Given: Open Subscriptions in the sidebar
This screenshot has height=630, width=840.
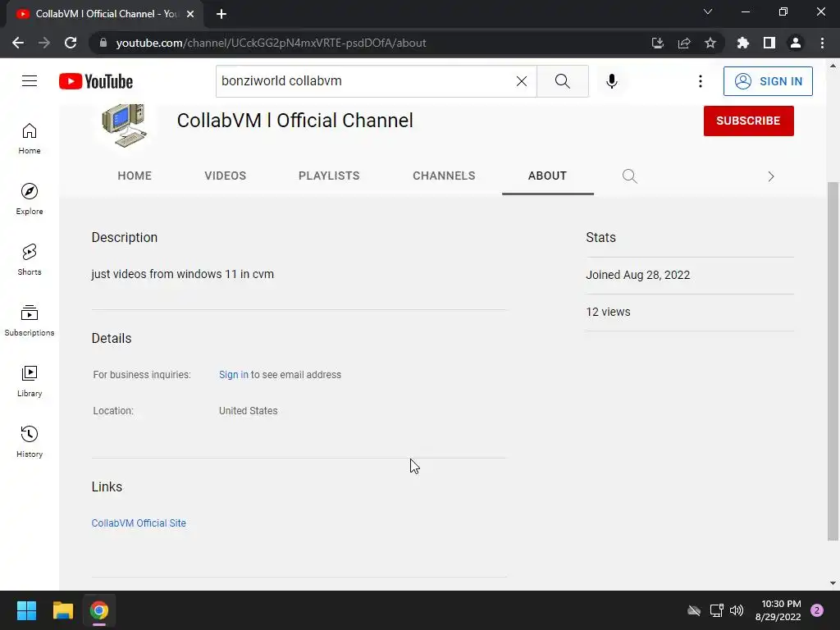Looking at the screenshot, I should coord(30,321).
